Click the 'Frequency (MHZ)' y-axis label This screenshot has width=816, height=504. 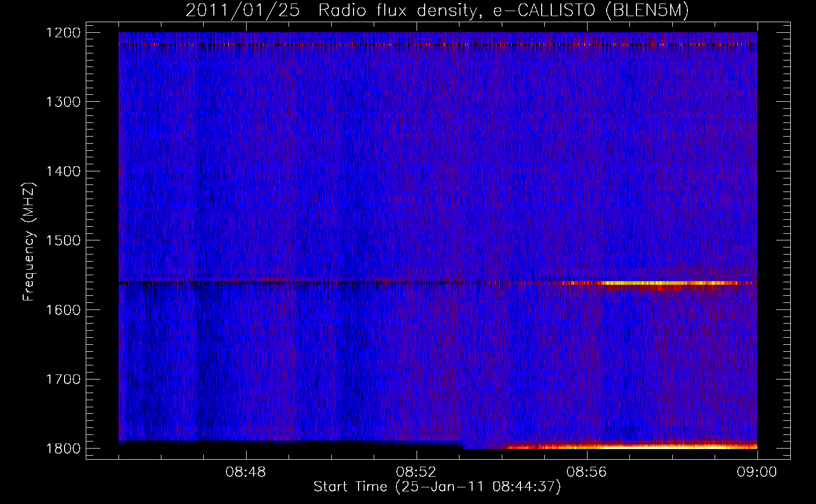pos(29,242)
